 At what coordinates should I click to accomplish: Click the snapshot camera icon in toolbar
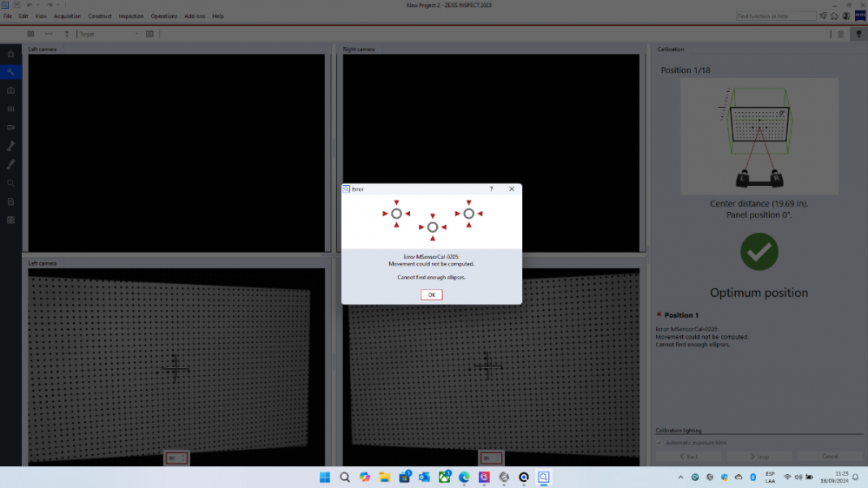[149, 34]
